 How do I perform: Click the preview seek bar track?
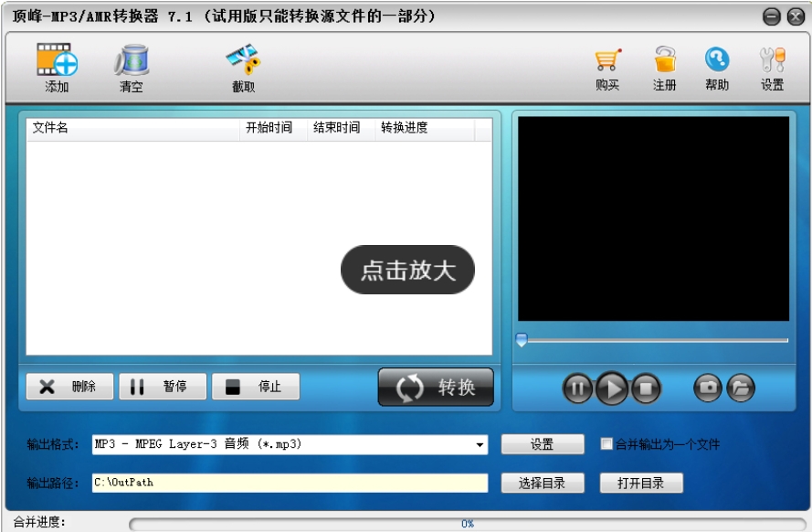[x=657, y=340]
